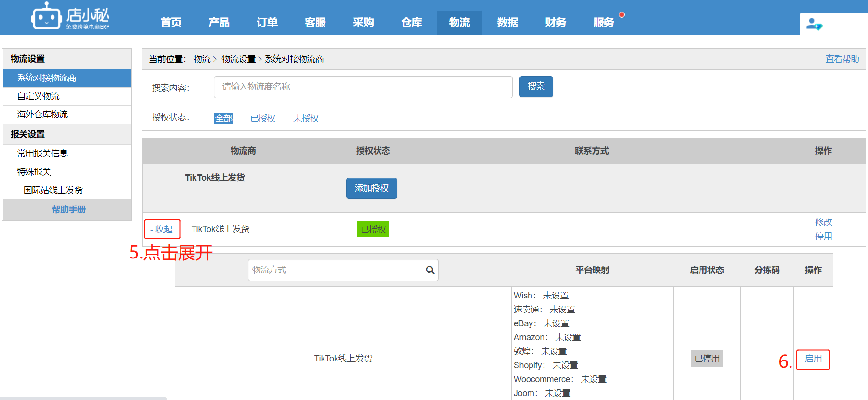
Task: Filter authorization status by 未授权
Action: click(306, 118)
